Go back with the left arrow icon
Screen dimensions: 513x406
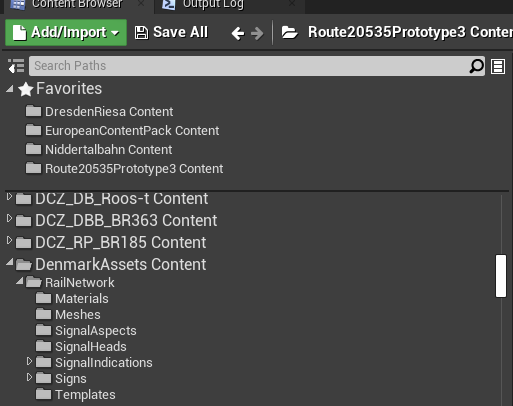(238, 33)
